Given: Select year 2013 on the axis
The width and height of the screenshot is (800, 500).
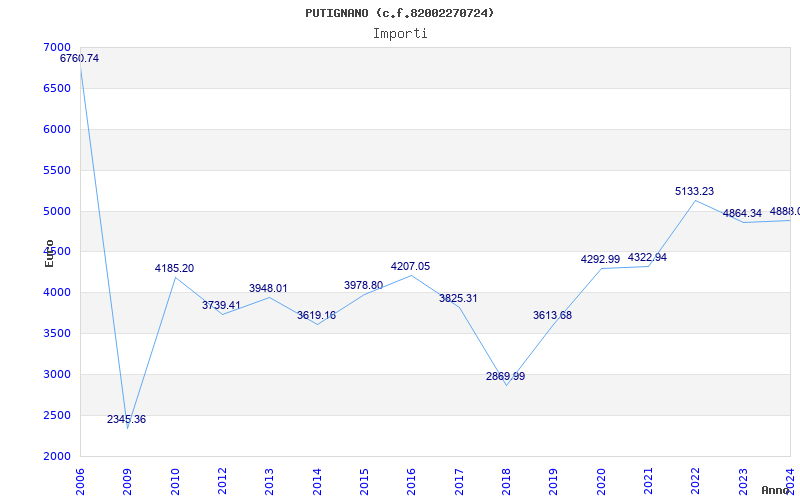Looking at the screenshot, I should (x=270, y=478).
